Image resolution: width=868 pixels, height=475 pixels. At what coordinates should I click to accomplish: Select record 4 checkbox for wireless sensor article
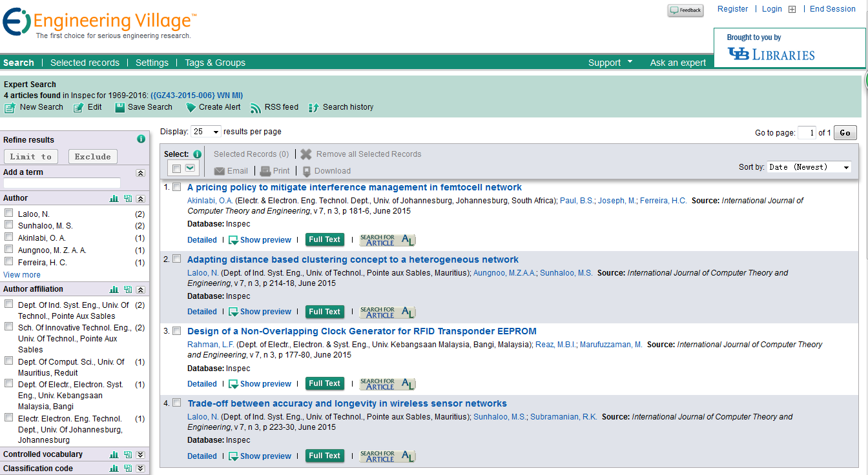pyautogui.click(x=176, y=403)
